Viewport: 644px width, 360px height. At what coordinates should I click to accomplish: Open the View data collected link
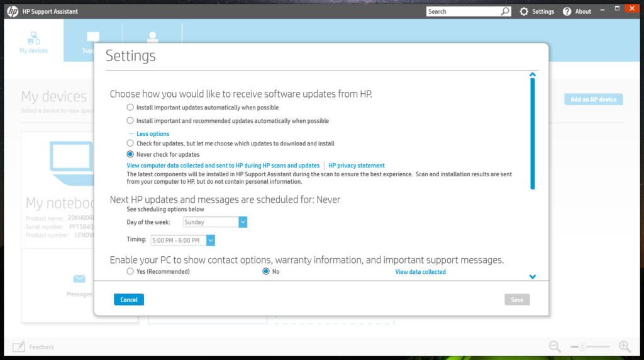[x=420, y=272]
